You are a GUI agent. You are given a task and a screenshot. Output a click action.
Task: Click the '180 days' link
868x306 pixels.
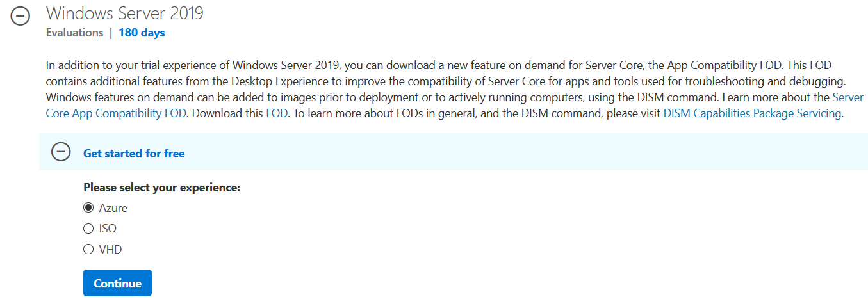142,33
